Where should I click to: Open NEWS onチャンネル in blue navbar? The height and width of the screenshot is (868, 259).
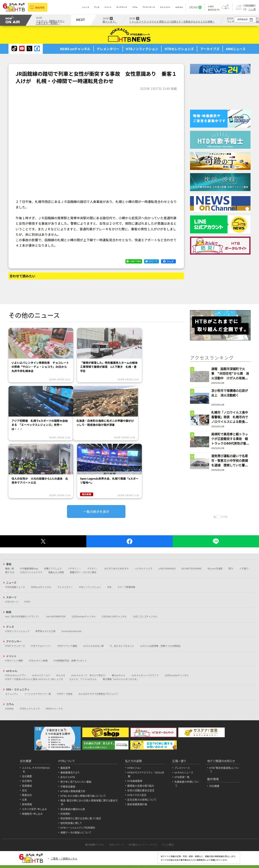(x=75, y=49)
